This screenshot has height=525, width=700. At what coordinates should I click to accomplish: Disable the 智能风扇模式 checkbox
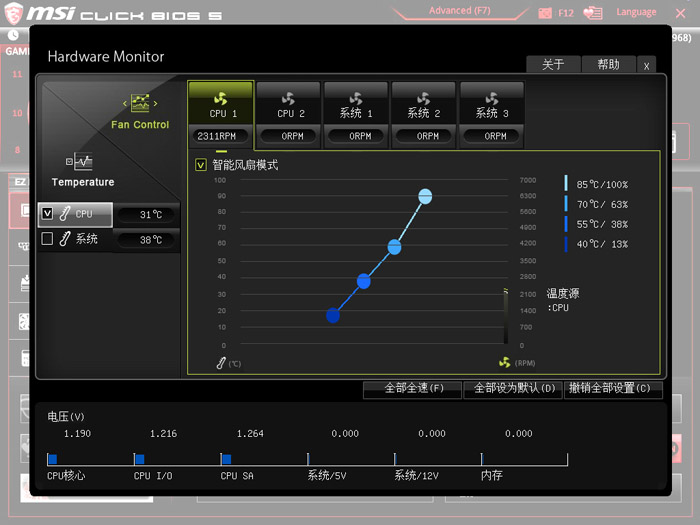pos(201,165)
